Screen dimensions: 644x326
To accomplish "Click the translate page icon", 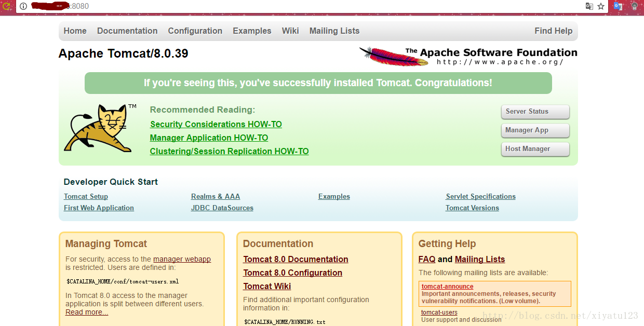I will 589,6.
